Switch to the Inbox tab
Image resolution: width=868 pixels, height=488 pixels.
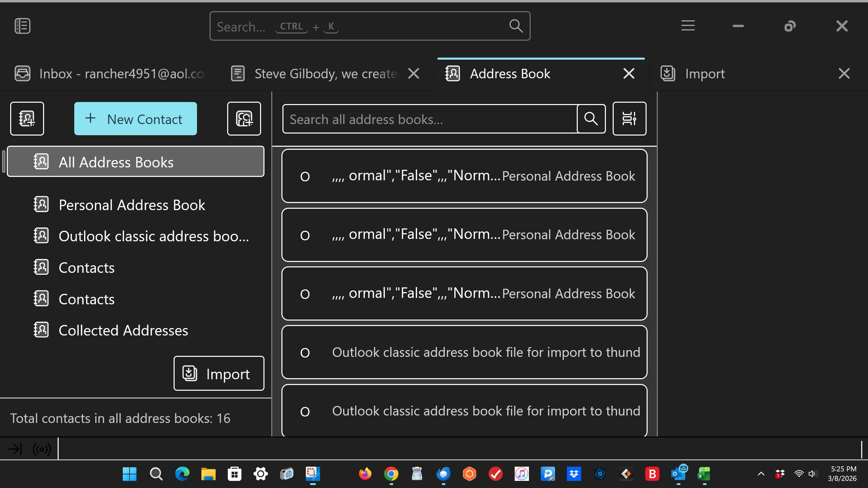[112, 74]
